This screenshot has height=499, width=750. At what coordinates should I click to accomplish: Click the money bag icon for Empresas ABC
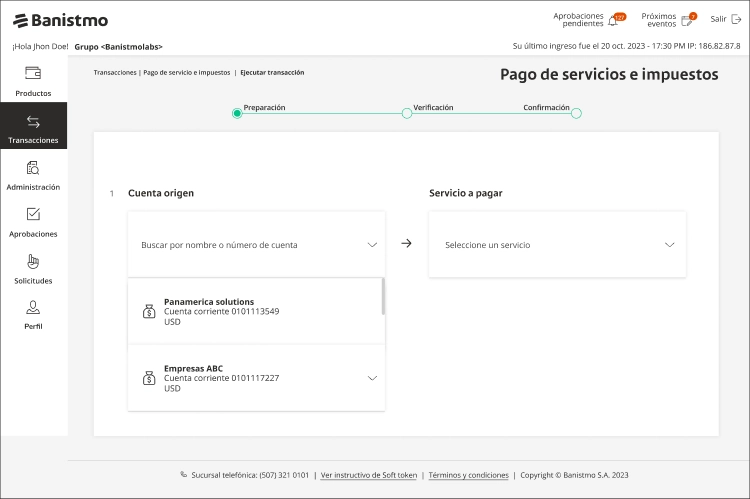[149, 378]
